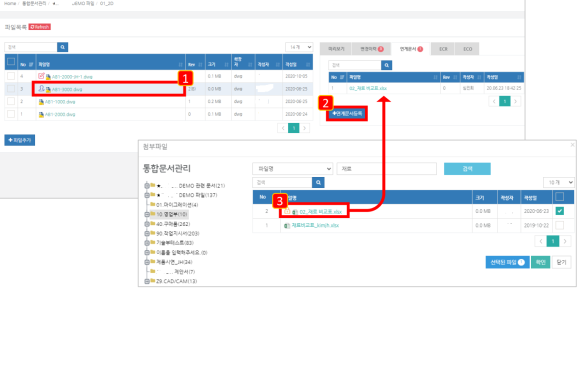Open the attachment dialog page-size dropdown
Viewport: 580px width, 384px height.
pos(559,182)
